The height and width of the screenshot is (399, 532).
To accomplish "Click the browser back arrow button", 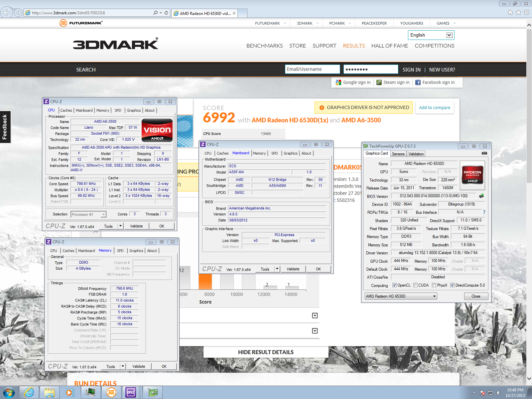I will pos(7,13).
